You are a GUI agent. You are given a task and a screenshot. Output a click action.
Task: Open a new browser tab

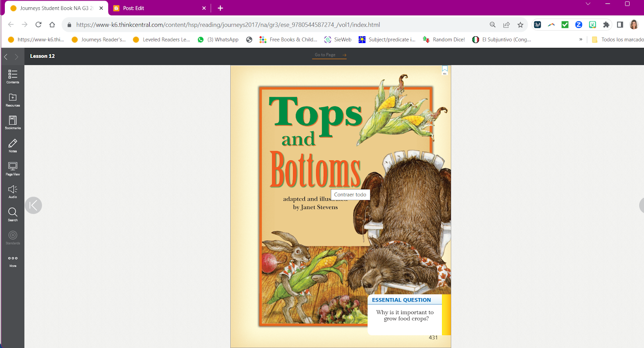(220, 8)
